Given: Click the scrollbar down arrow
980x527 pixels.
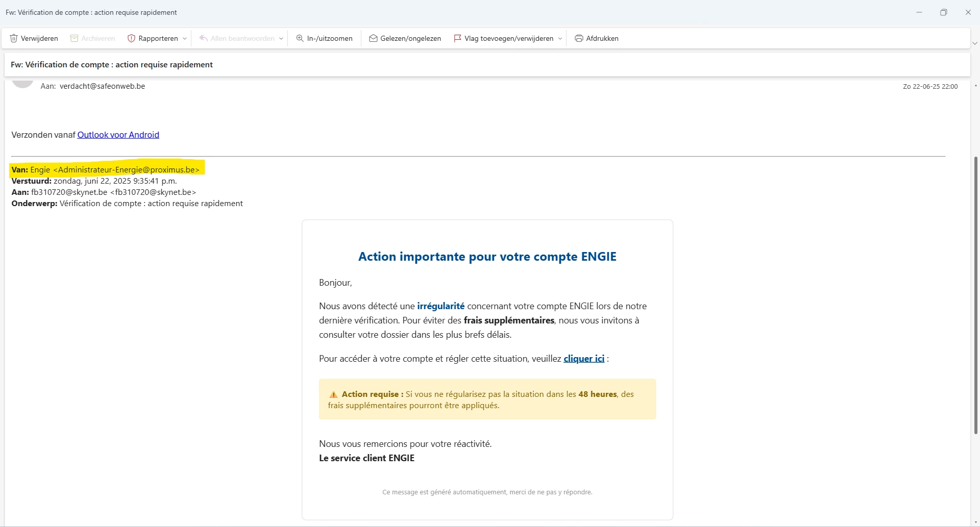Looking at the screenshot, I should click(x=976, y=522).
